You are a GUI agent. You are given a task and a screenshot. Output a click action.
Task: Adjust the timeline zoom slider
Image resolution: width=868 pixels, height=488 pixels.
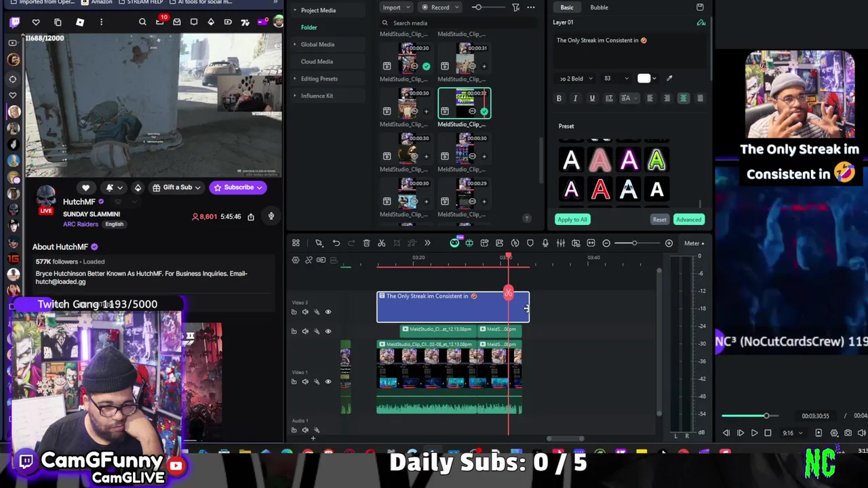point(635,243)
